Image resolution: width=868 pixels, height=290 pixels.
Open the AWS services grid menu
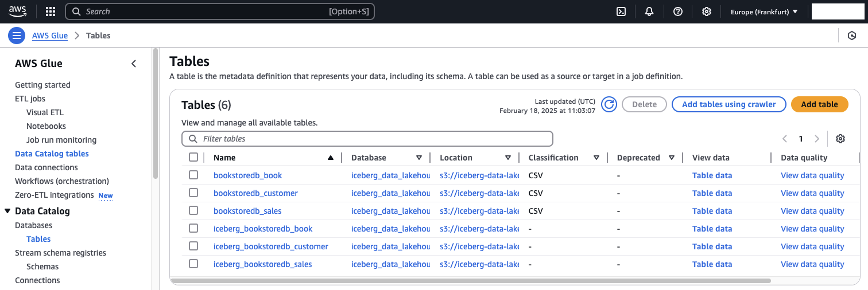51,11
